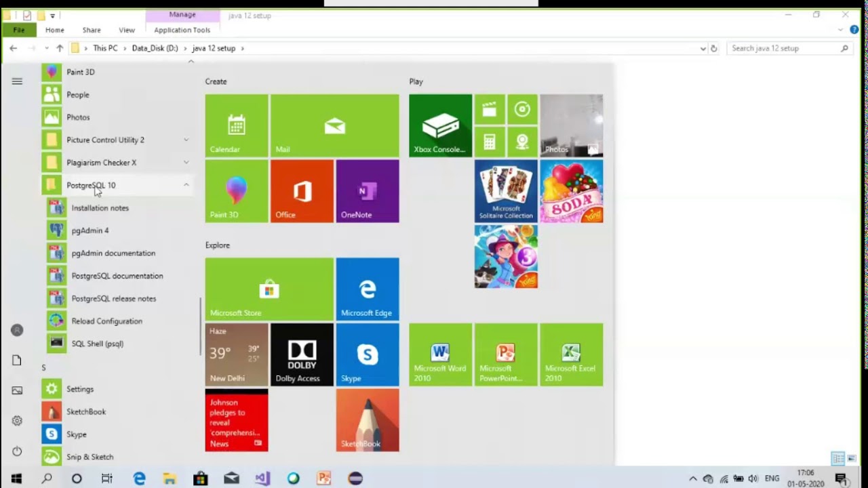
Task: Launch Candy Crush Soda tile
Action: [571, 191]
